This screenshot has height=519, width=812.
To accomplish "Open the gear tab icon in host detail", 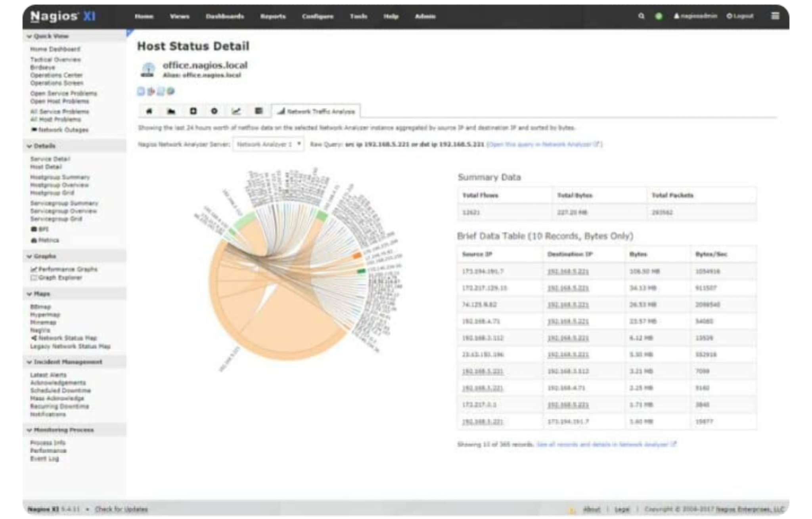I will (214, 111).
